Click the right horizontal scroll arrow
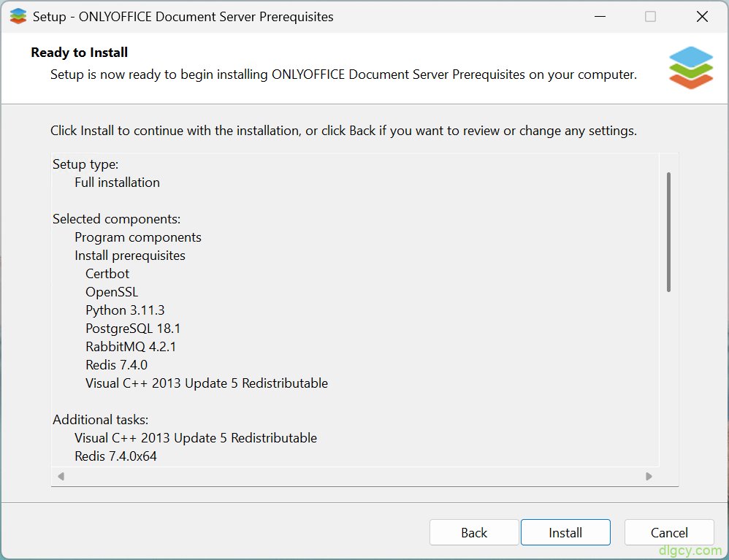The image size is (729, 560). 649,476
